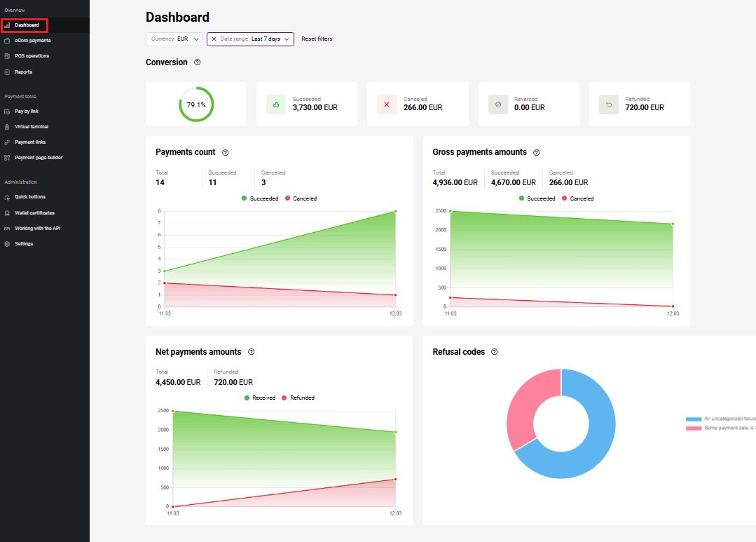Click the green thumbs-up Succeeded icon
The width and height of the screenshot is (756, 542).
(276, 104)
